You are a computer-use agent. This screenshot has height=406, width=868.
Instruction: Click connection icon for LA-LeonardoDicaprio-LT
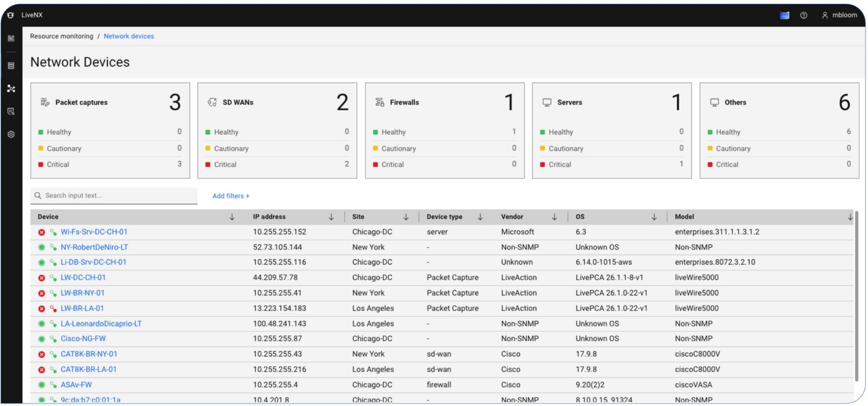(53, 324)
